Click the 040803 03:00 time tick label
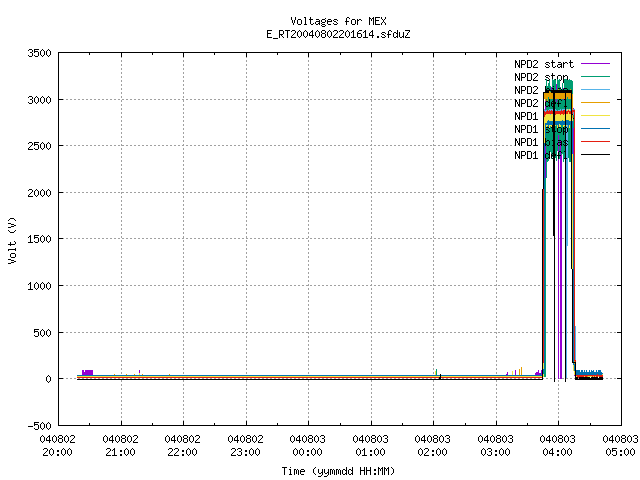 [495, 446]
